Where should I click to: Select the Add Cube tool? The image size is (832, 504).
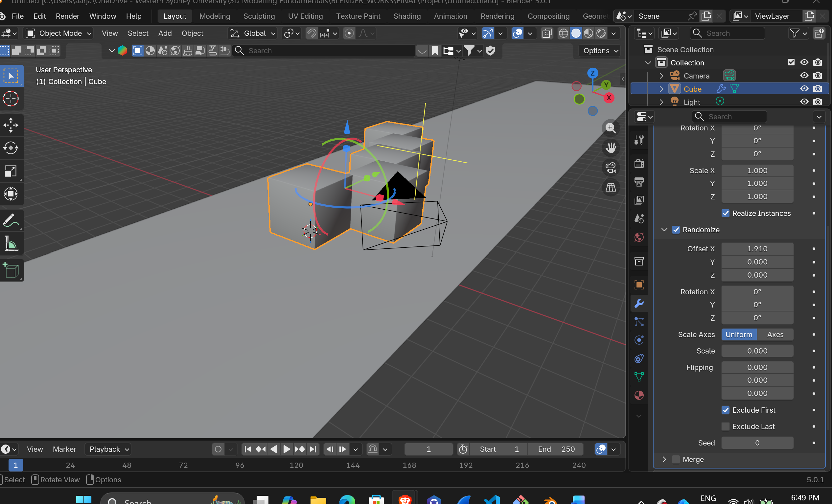[11, 270]
